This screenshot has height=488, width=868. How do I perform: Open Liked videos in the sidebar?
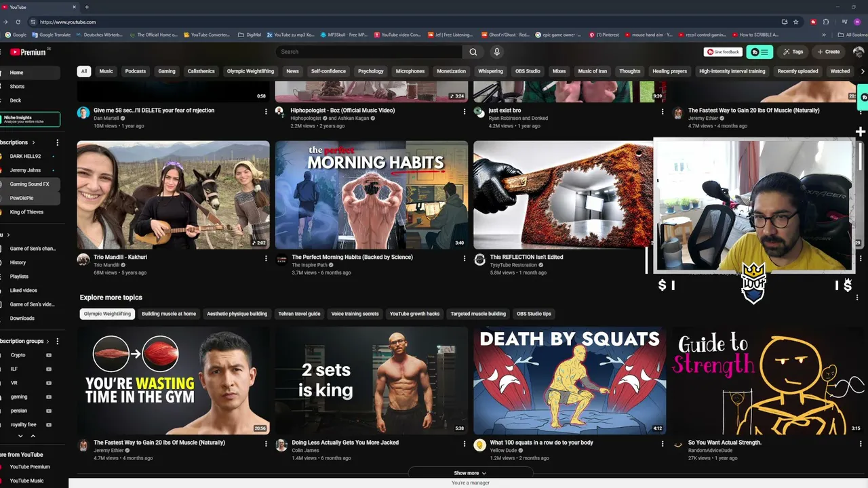(x=24, y=290)
